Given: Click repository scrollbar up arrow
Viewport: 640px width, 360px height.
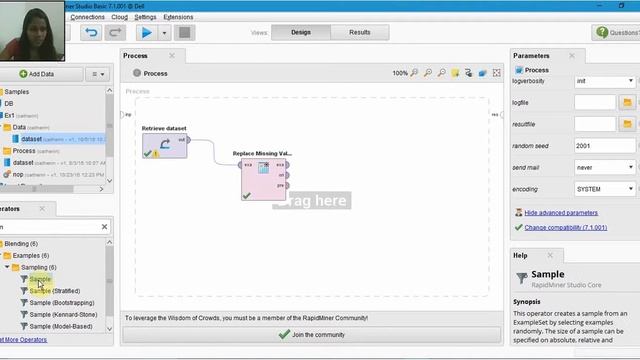Looking at the screenshot, I should tap(109, 90).
